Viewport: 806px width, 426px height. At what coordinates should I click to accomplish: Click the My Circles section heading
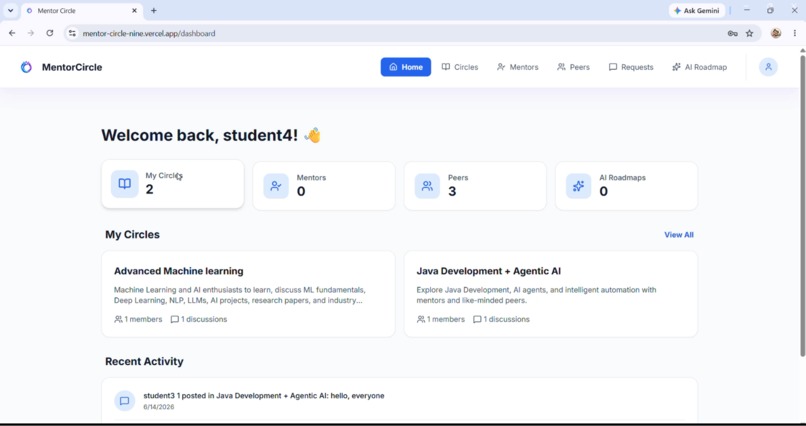point(132,234)
